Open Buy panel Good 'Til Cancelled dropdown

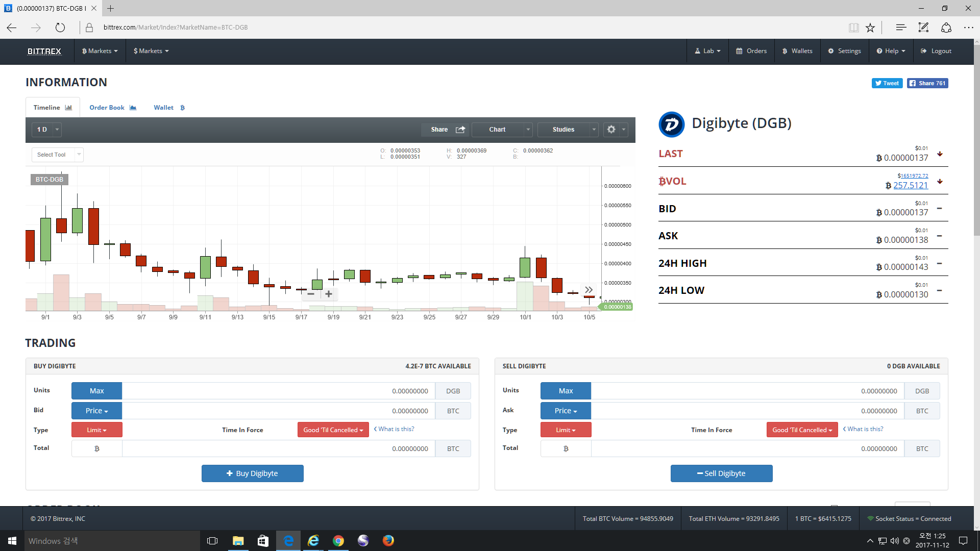(333, 430)
